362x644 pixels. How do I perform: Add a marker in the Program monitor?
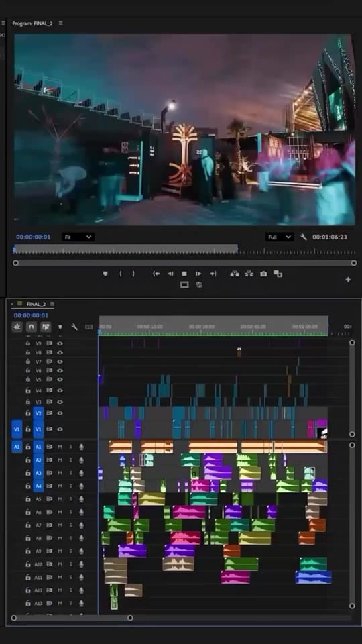(105, 274)
